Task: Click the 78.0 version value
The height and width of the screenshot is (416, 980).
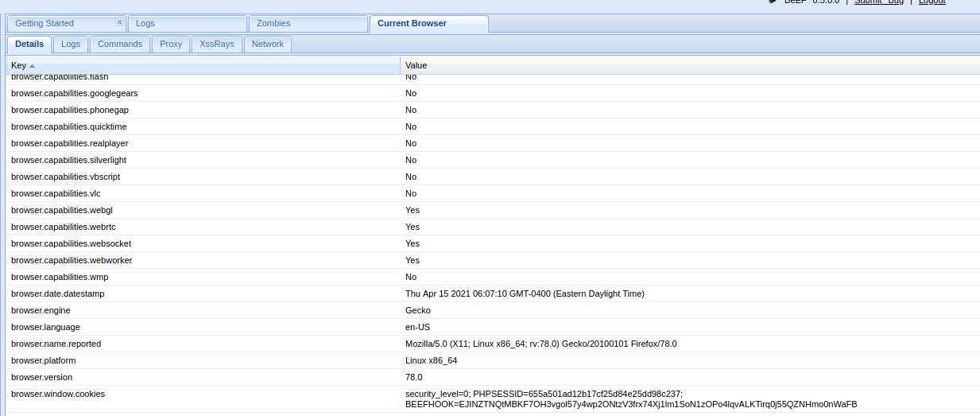Action: coord(414,377)
